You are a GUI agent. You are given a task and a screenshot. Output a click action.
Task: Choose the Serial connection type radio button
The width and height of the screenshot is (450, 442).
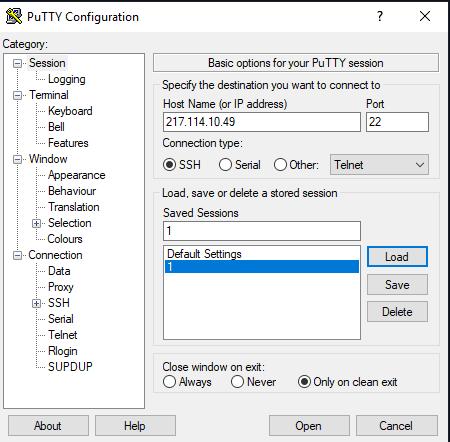point(225,165)
